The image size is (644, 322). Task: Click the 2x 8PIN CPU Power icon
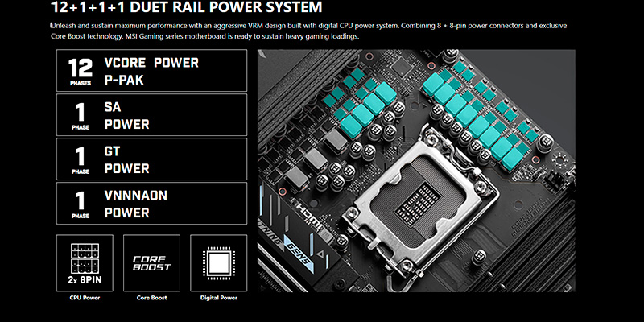[85, 263]
